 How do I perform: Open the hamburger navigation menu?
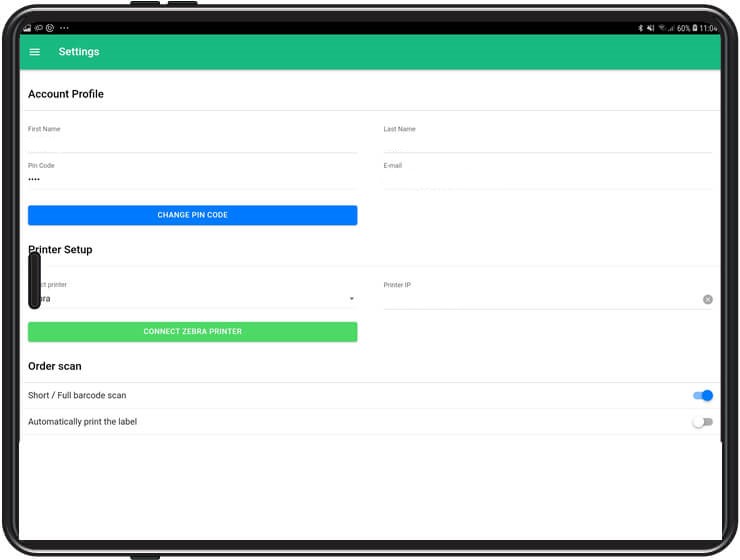35,52
